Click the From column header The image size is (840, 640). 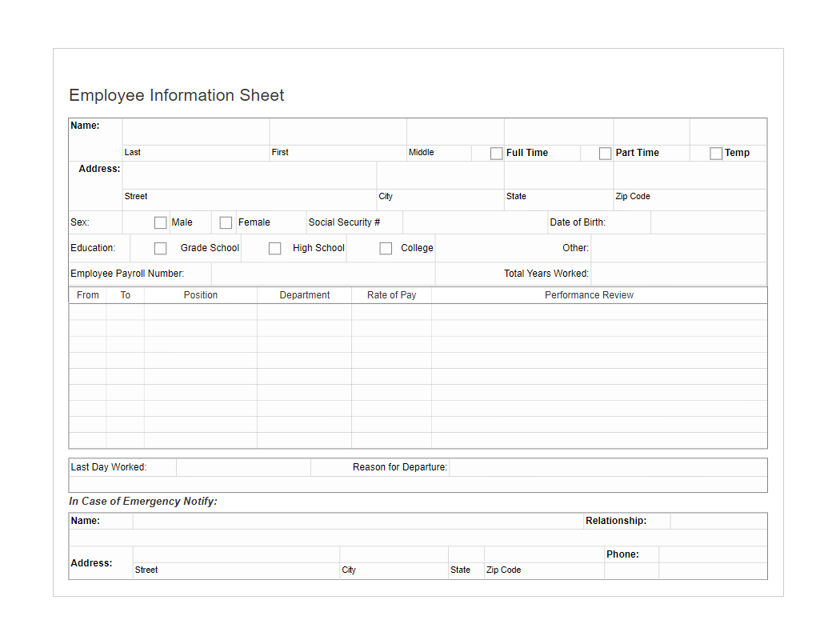pyautogui.click(x=88, y=296)
